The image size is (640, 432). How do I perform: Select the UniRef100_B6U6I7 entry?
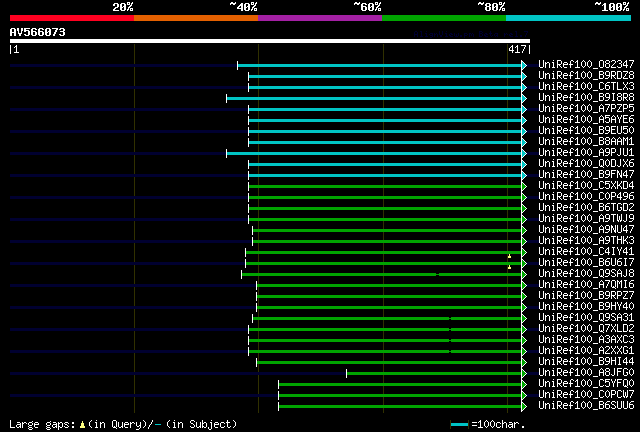586,263
